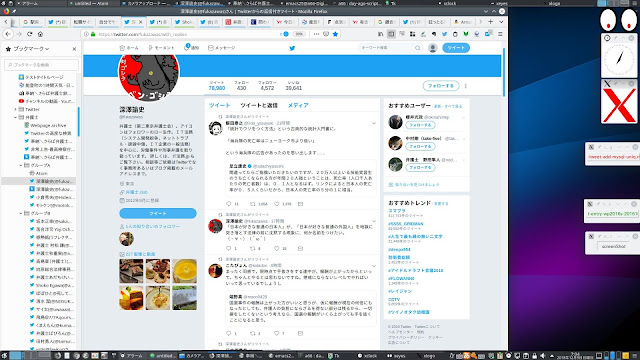Viewport: 640px width, 360px height.
Task: Open the ブックマーク sidebar header dropdown
Action: click(31, 49)
